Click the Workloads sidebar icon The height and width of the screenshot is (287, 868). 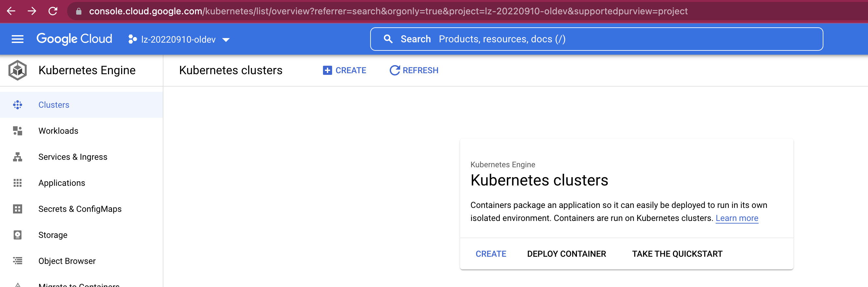pyautogui.click(x=18, y=131)
